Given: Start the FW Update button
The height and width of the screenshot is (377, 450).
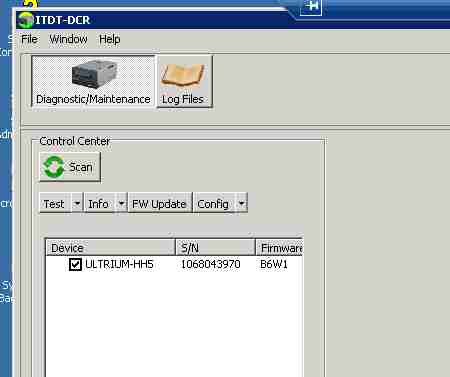Looking at the screenshot, I should pos(160,203).
